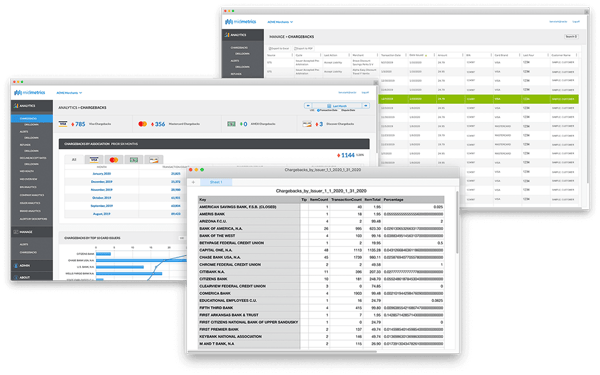Click Discover card icon beside 3 count
The width and height of the screenshot is (600, 375).
coord(307,124)
